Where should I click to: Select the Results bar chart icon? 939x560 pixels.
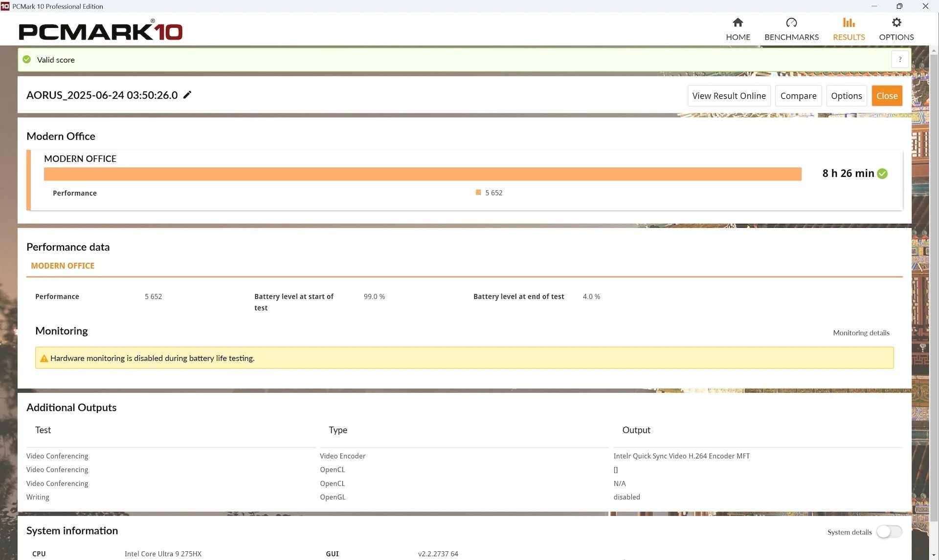[849, 22]
